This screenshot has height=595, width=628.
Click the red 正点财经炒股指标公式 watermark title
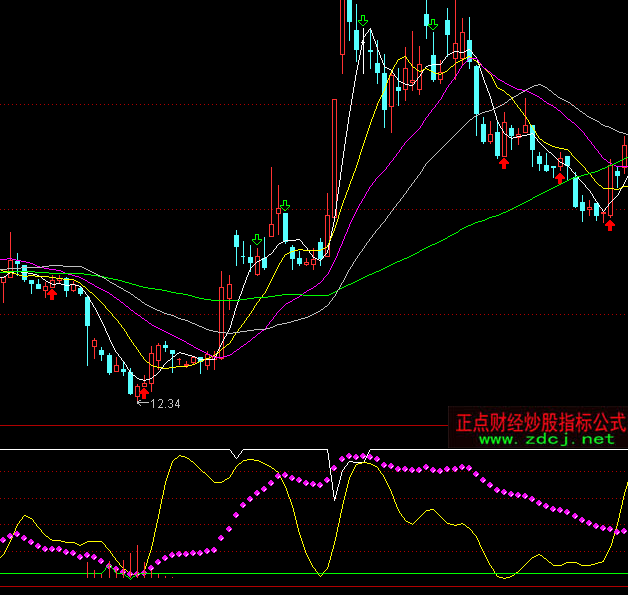tap(540, 423)
